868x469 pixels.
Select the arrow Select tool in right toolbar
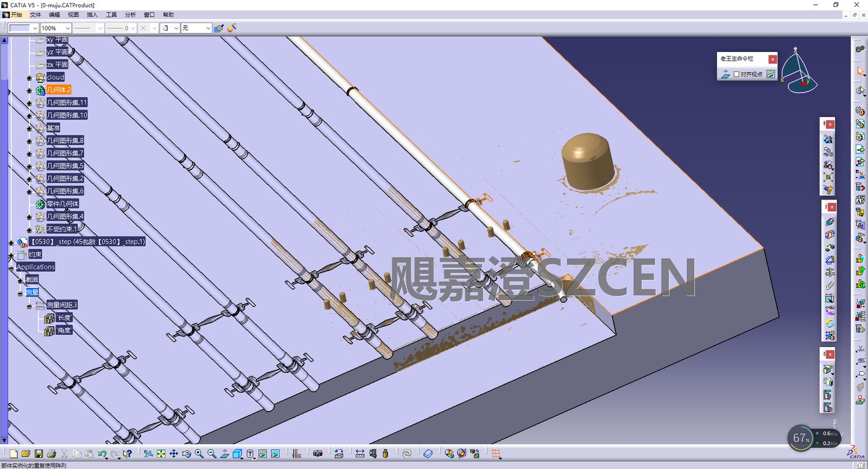click(x=860, y=71)
